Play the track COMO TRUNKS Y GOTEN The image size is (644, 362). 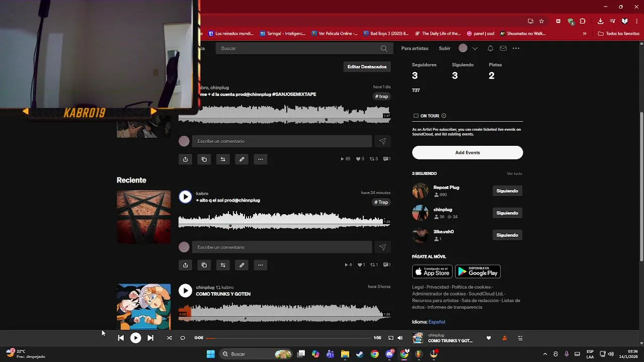point(185,291)
